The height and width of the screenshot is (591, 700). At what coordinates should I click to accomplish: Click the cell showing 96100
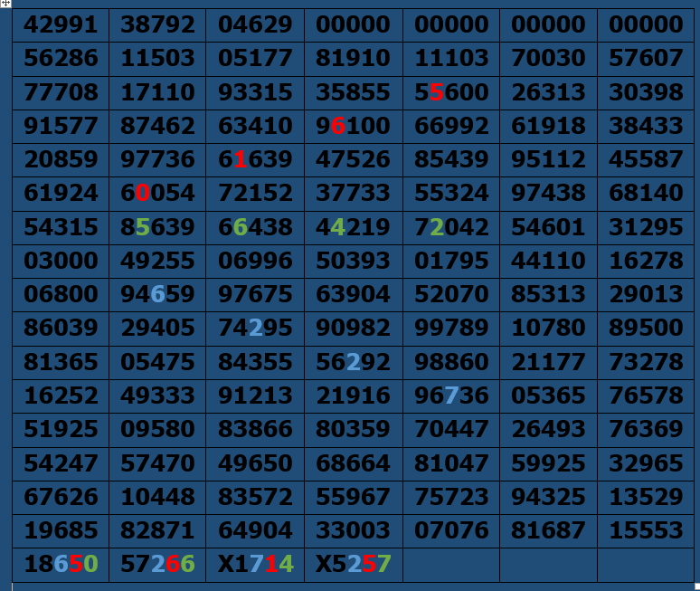point(353,126)
